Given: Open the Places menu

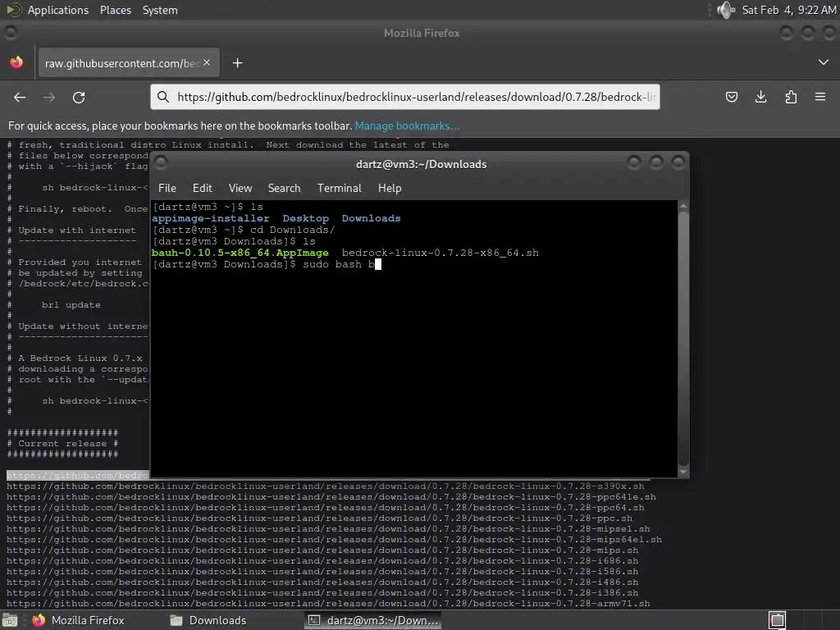Looking at the screenshot, I should pyautogui.click(x=115, y=10).
